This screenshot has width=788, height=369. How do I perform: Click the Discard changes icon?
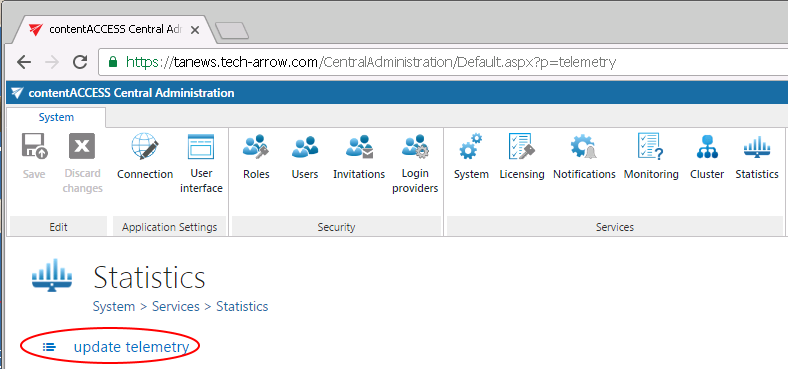tap(82, 146)
